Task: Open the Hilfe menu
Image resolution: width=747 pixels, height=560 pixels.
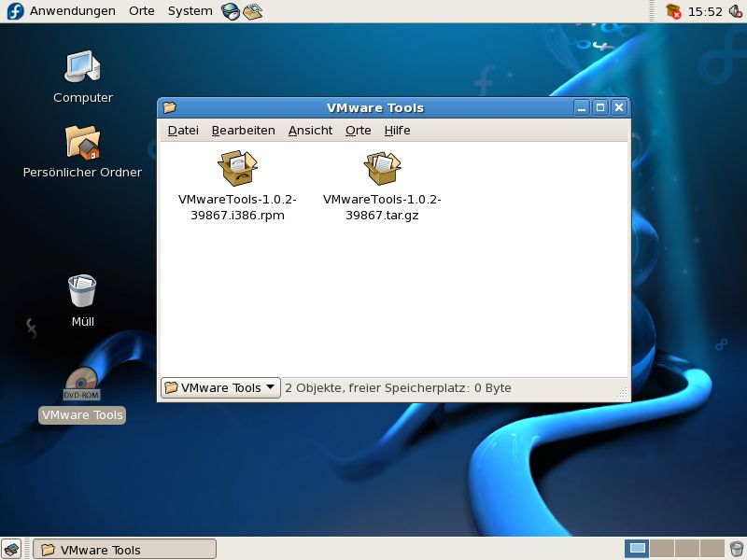Action: pyautogui.click(x=397, y=130)
